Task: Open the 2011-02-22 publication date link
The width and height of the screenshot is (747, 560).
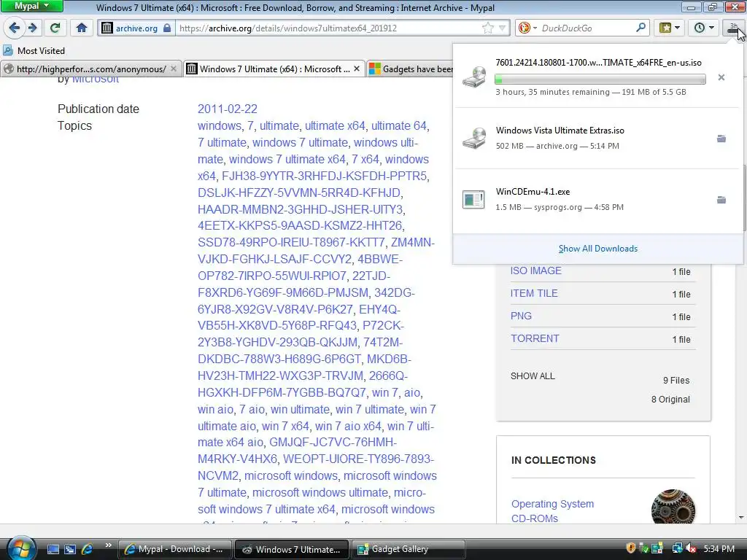Action: tap(228, 109)
